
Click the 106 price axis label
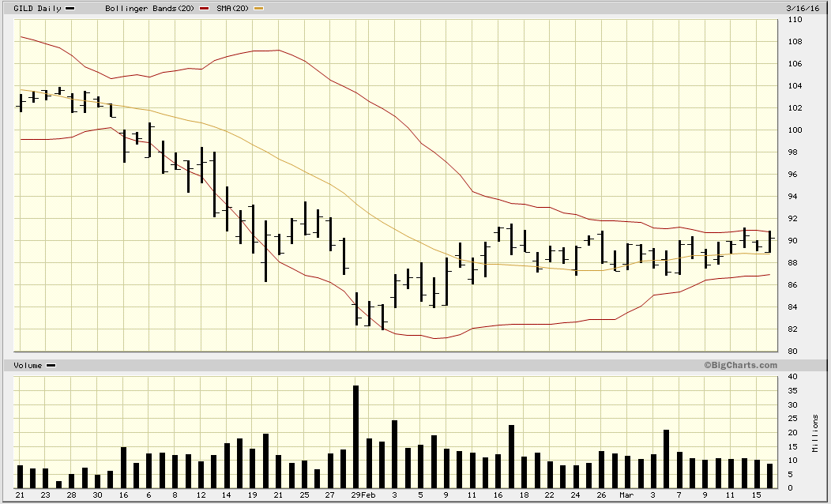point(795,64)
